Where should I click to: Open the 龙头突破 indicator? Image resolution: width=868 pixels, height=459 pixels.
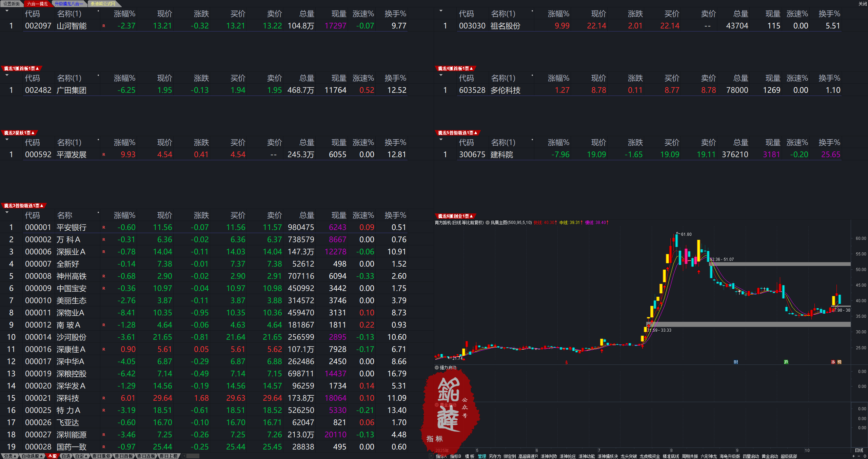(x=629, y=456)
